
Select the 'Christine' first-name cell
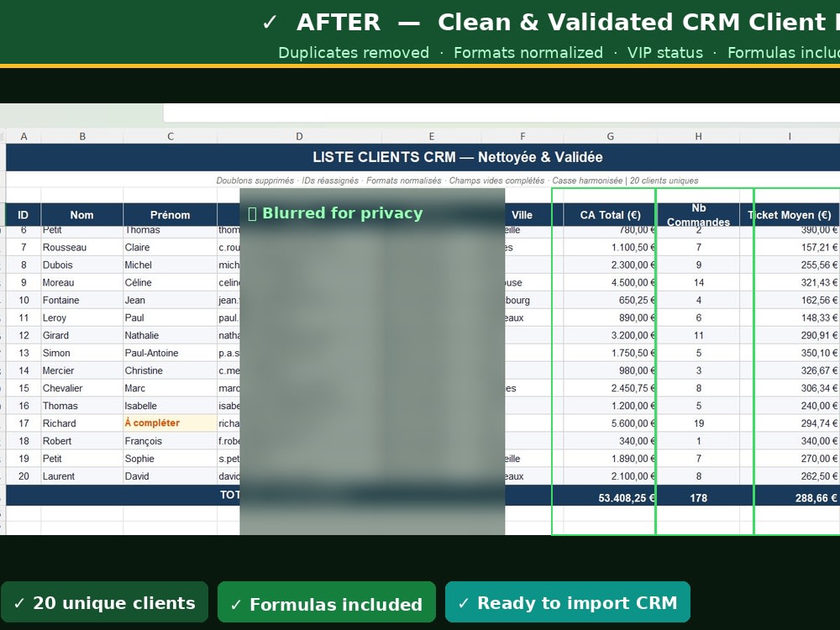click(171, 370)
